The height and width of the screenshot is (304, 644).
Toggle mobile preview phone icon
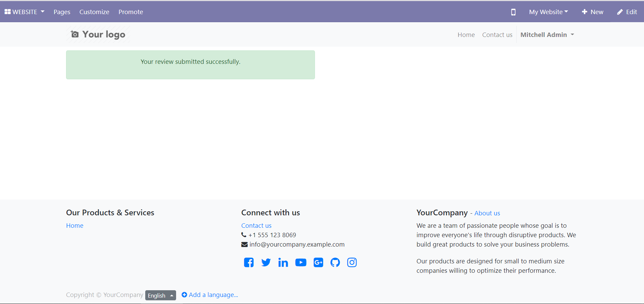513,12
